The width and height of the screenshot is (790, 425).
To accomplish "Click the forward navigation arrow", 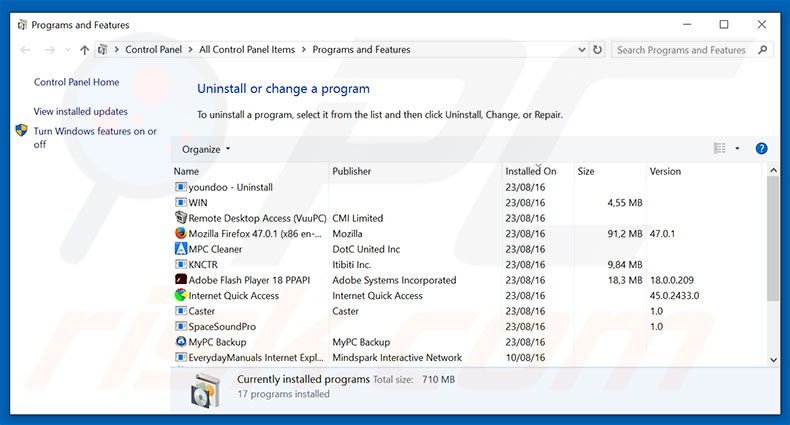I will [49, 50].
